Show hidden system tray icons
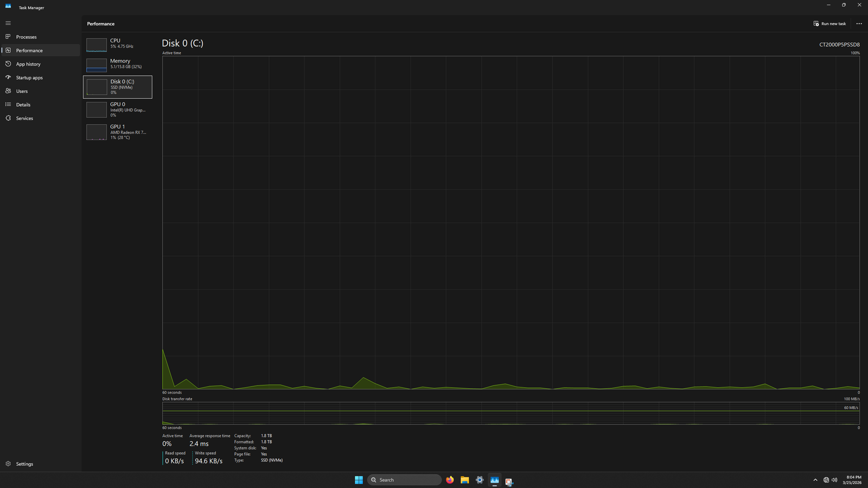 point(815,480)
